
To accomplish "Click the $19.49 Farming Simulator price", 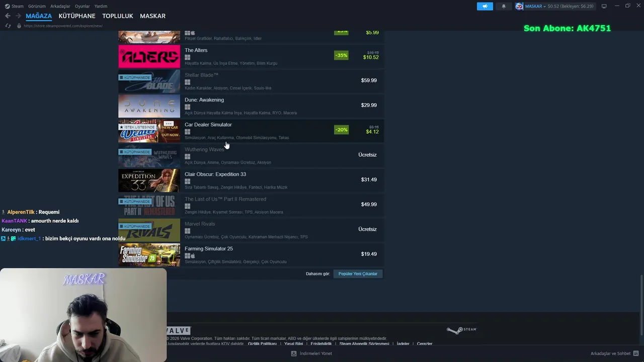I will [x=369, y=254].
